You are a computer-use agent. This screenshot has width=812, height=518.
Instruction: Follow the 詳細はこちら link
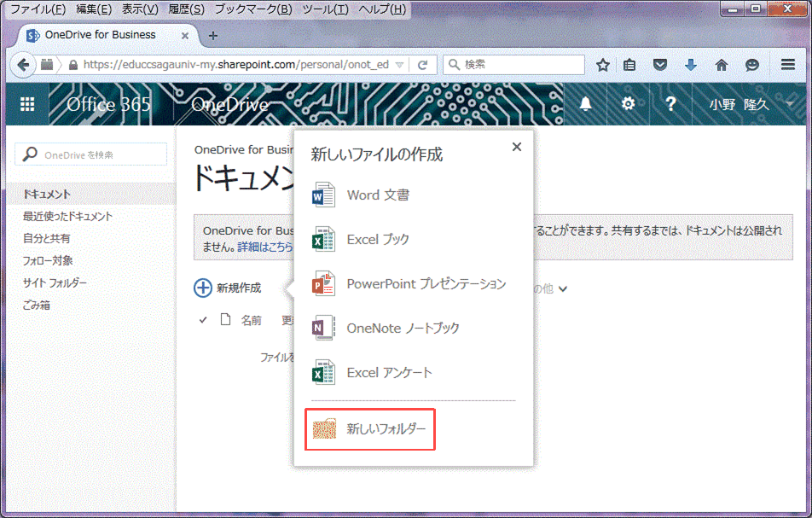[265, 247]
